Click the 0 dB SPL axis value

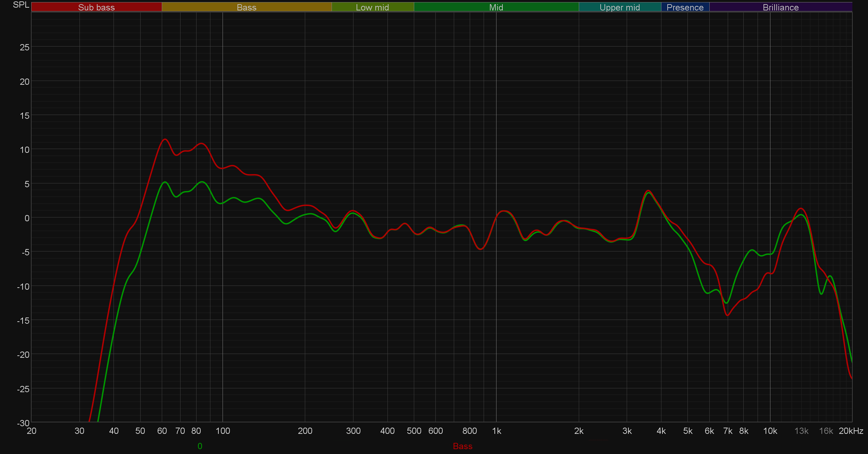pyautogui.click(x=27, y=218)
